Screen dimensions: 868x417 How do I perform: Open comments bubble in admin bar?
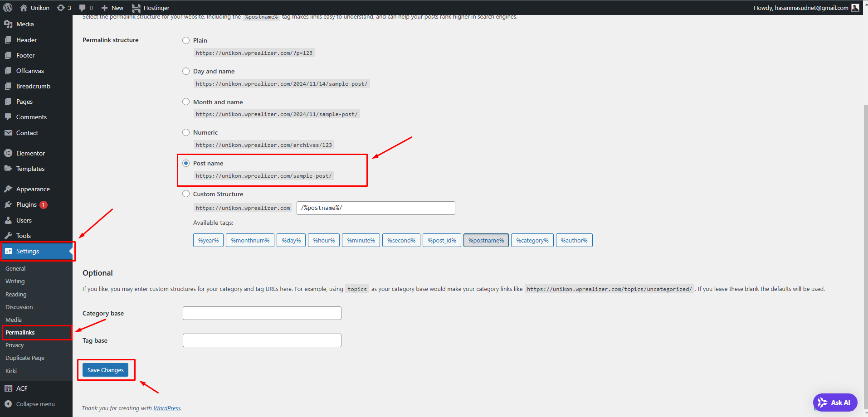coord(83,8)
